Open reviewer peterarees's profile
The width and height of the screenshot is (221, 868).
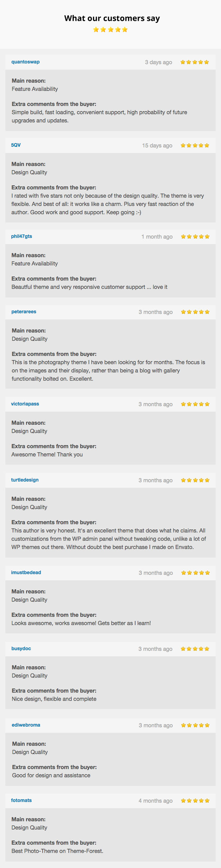pos(24,311)
